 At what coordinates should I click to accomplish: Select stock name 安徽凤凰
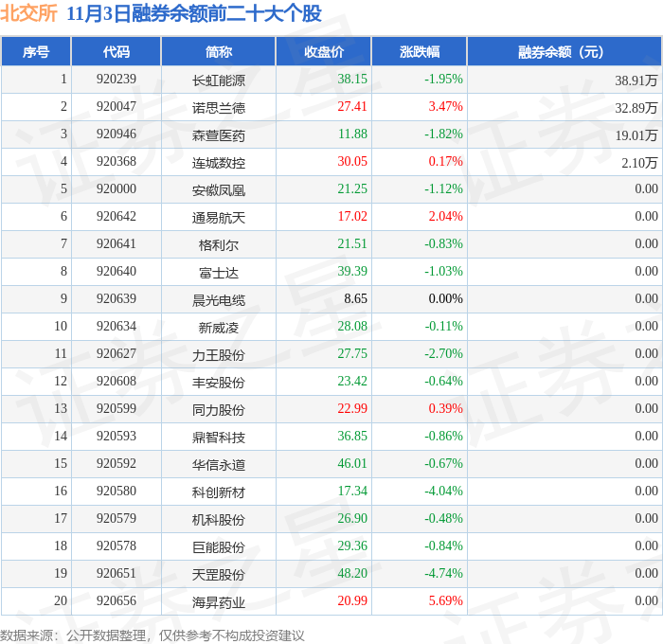click(219, 189)
